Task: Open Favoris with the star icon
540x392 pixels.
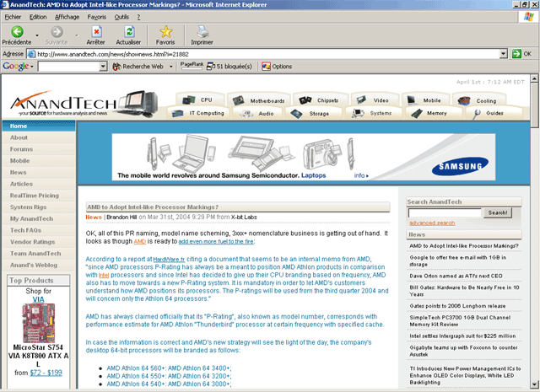Action: 165,31
